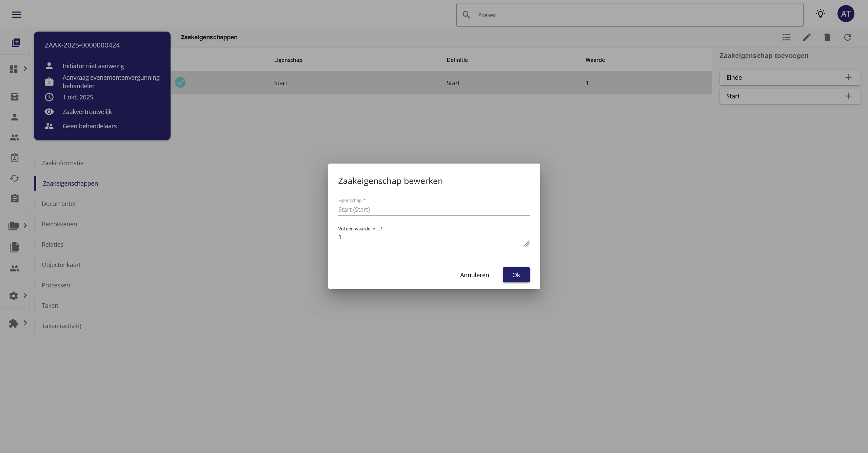Confirm the dialog with Ok
This screenshot has width=868, height=453.
click(x=516, y=275)
